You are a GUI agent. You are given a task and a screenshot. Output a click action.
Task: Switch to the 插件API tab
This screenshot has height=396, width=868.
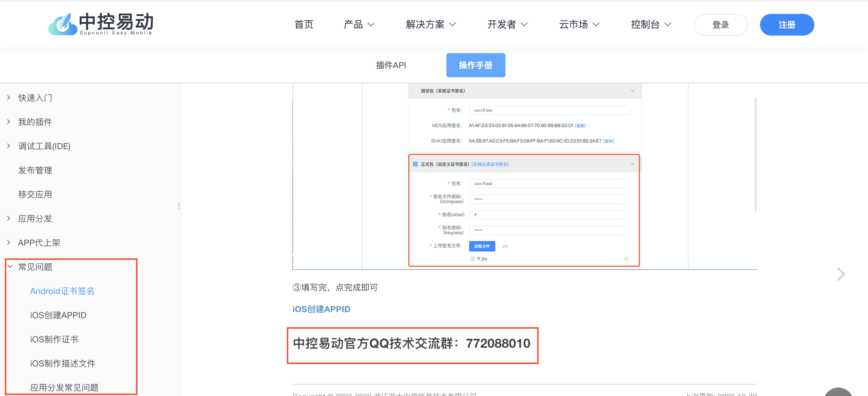point(391,65)
